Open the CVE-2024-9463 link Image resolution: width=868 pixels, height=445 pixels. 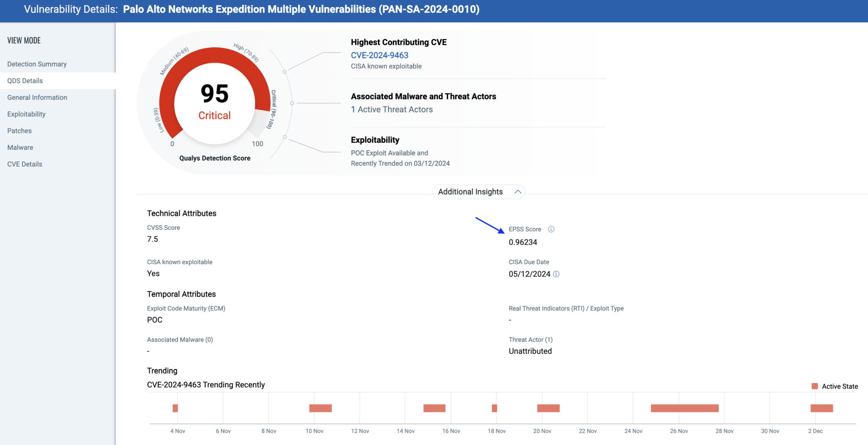click(x=380, y=55)
